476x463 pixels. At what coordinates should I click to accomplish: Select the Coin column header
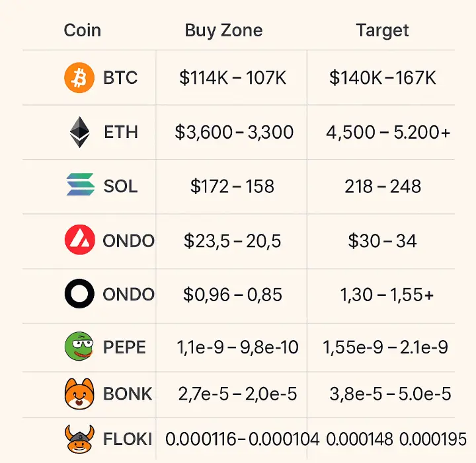(x=82, y=30)
